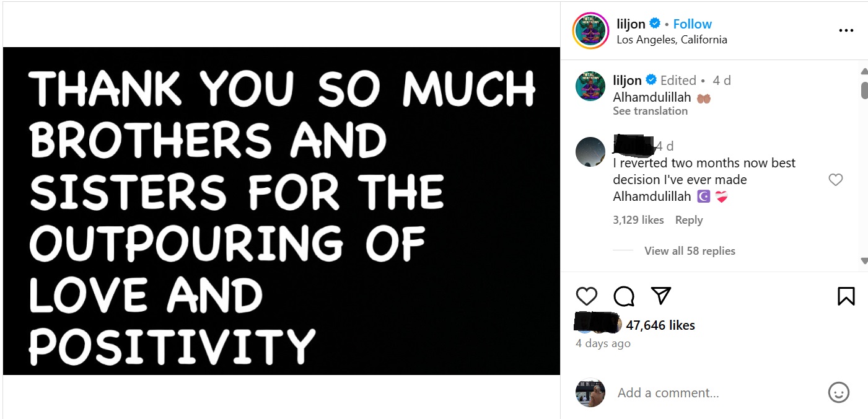This screenshot has height=419, width=868.
Task: Open the emoji picker smiley icon
Action: pos(838,392)
